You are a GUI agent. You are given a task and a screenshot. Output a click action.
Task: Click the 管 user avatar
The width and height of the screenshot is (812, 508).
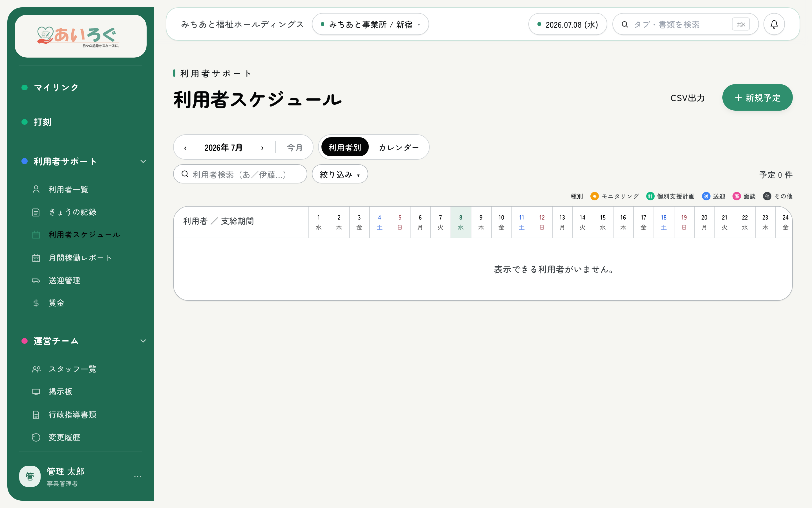tap(30, 476)
